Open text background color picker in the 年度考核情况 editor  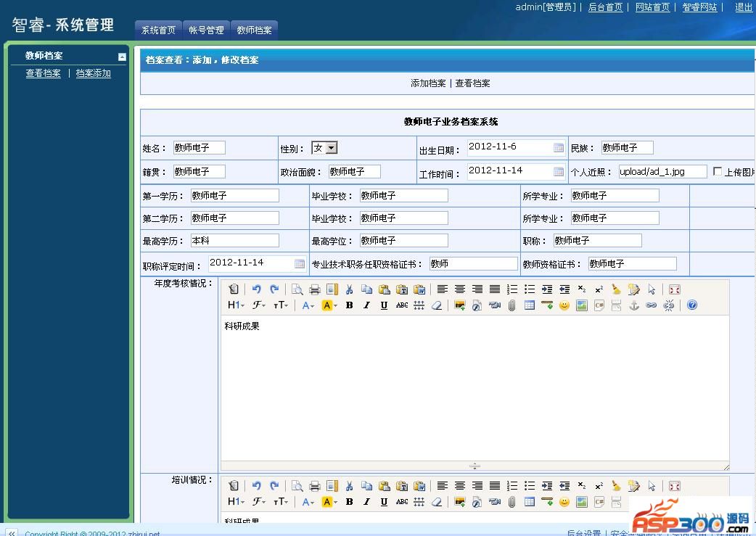[329, 305]
